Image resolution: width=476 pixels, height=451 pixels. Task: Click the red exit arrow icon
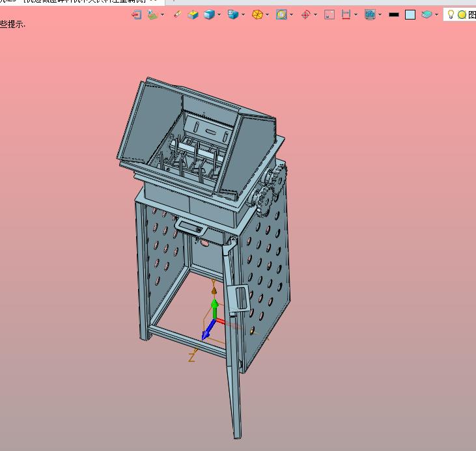137,14
